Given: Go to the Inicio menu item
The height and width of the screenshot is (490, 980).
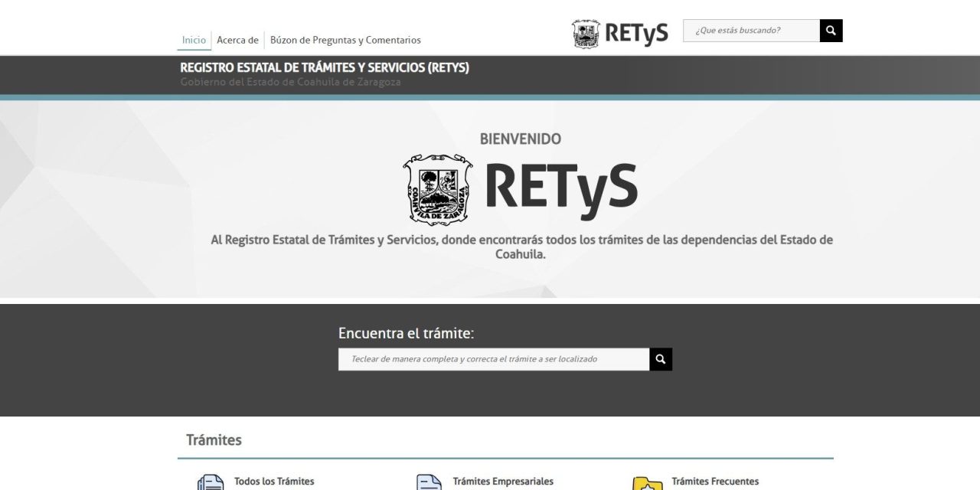Looking at the screenshot, I should pyautogui.click(x=194, y=40).
